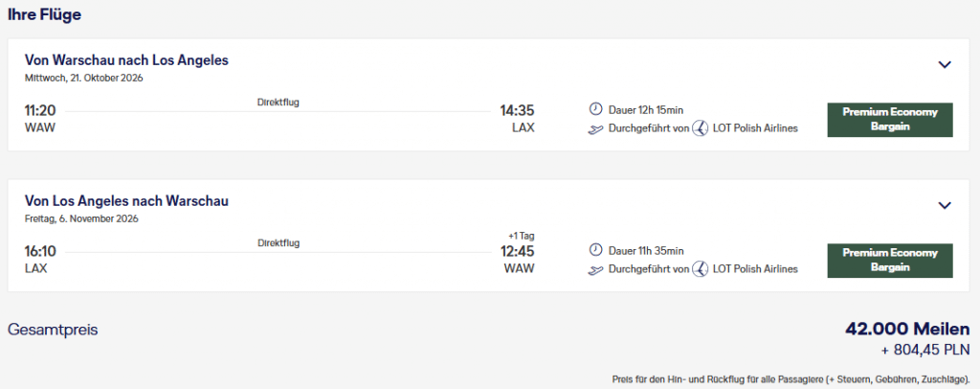980x389 pixels.
Task: Select the return Premium Economy Bargain badge
Action: point(890,261)
